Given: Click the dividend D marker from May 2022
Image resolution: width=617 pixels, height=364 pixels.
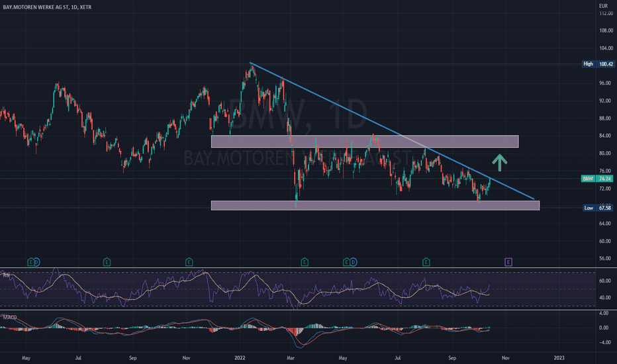Looking at the screenshot, I should point(353,262).
